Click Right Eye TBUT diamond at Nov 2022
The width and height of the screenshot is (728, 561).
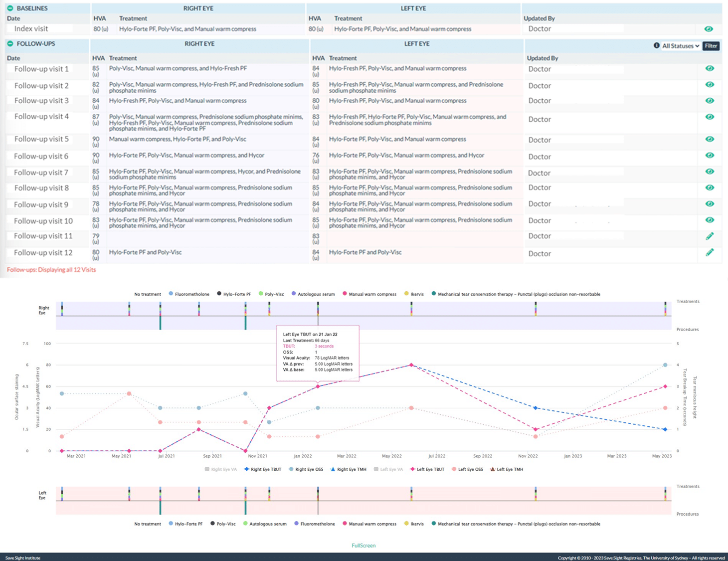536,408
